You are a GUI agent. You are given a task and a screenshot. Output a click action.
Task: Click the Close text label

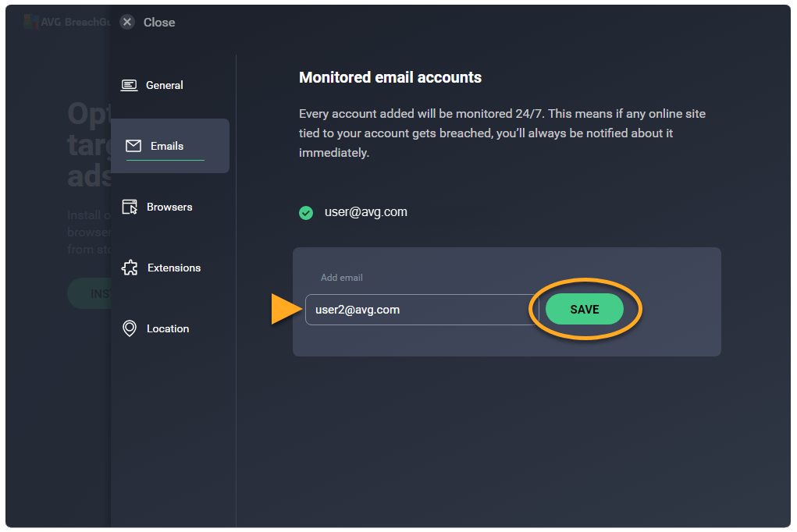coord(159,23)
